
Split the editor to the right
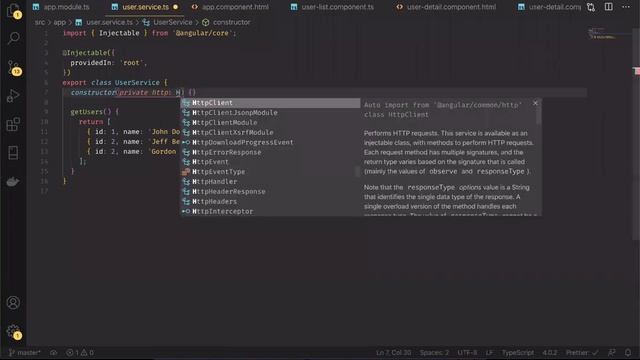point(608,7)
